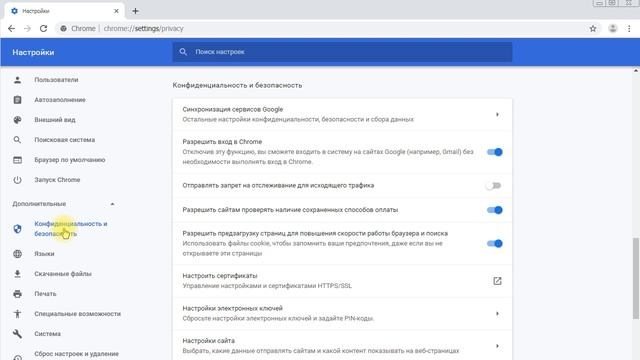
Task: Open the user profile avatar button
Action: [613, 29]
